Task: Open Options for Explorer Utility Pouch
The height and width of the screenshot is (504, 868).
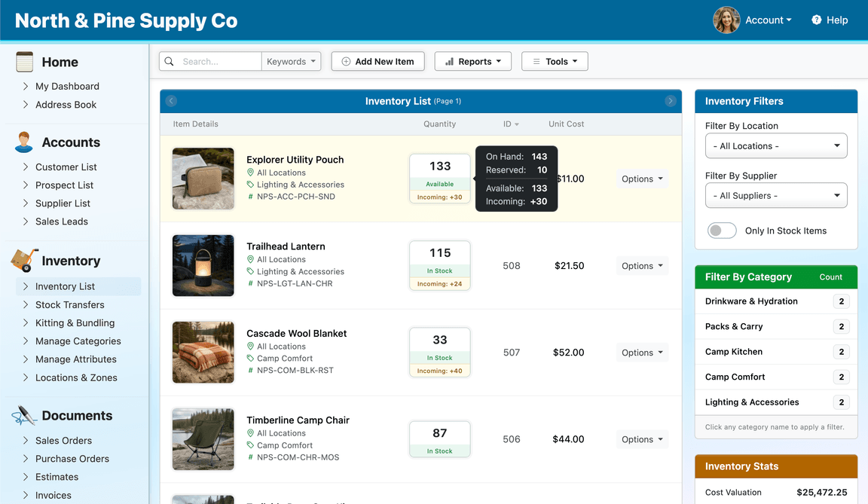Action: pyautogui.click(x=642, y=179)
